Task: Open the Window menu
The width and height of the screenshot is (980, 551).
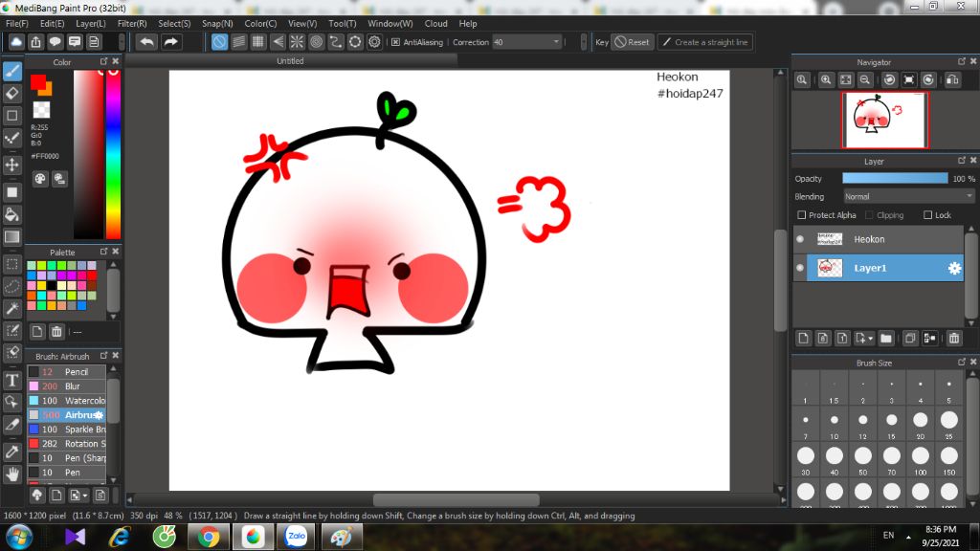Action: tap(390, 23)
